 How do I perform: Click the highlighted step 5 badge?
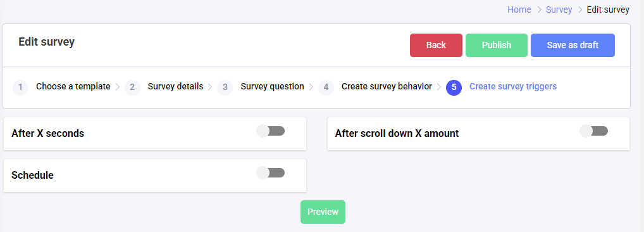click(454, 87)
